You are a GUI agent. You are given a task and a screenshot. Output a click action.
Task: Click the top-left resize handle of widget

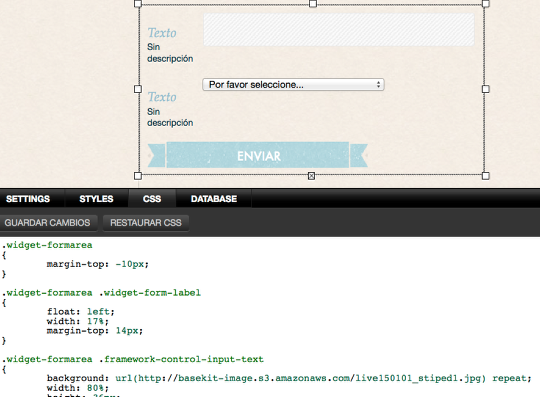[138, 4]
